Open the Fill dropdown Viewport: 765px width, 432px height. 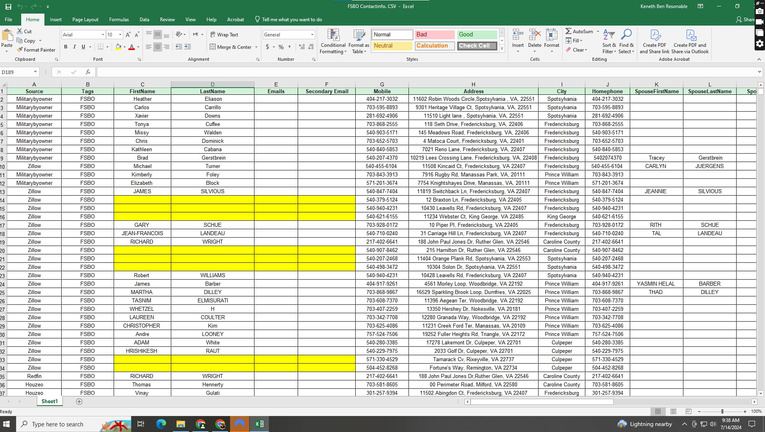(x=573, y=41)
